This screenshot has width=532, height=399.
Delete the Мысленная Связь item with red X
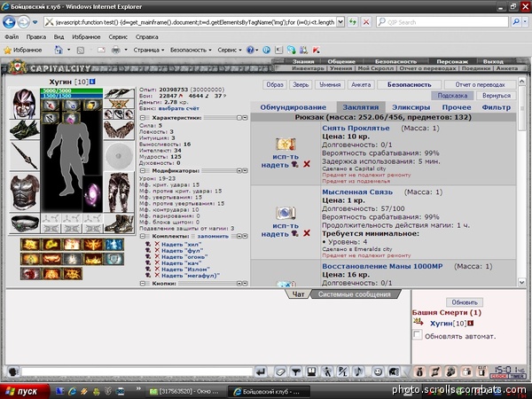[x=307, y=233]
